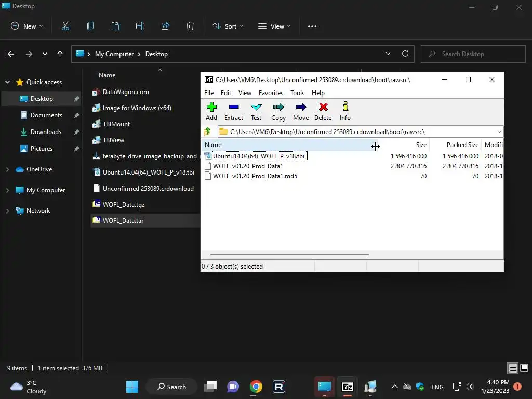Click the taskbar Search box
The width and height of the screenshot is (532, 399).
pos(171,387)
